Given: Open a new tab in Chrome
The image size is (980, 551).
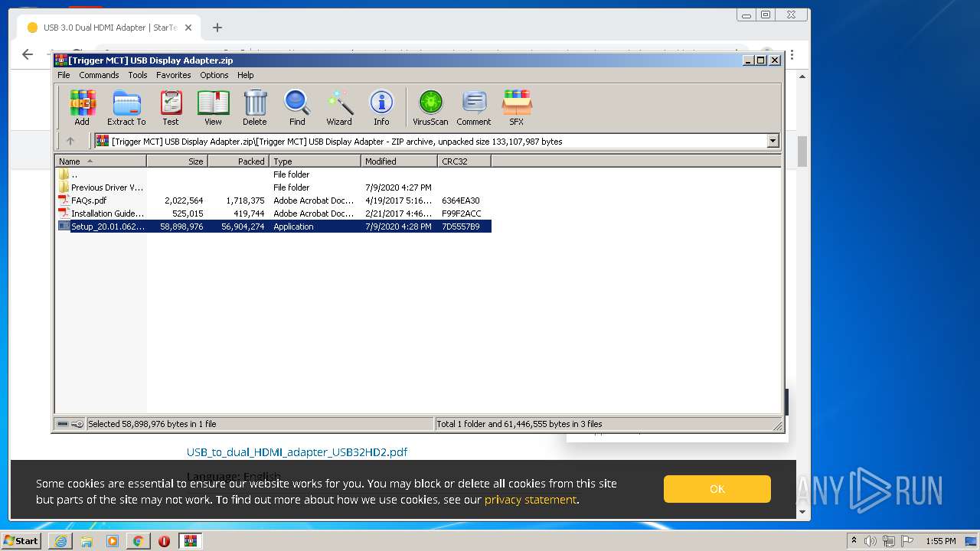Looking at the screenshot, I should point(217,28).
